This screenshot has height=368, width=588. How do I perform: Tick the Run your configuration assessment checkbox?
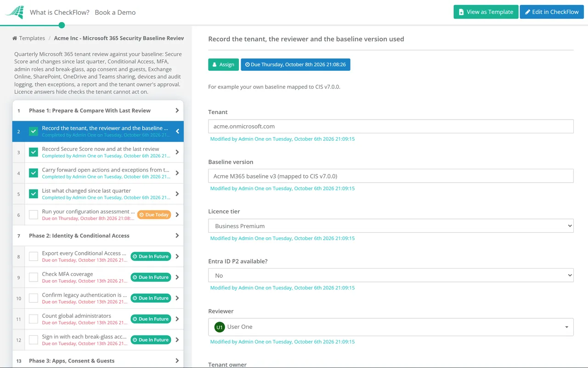(34, 215)
